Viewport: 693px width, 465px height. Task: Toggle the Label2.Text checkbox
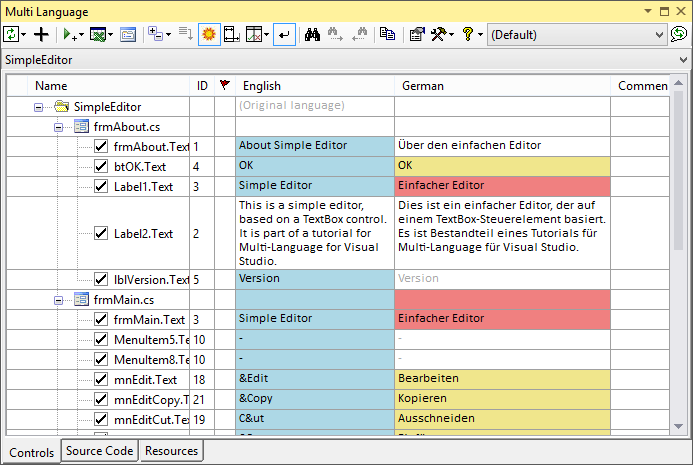pyautogui.click(x=101, y=233)
